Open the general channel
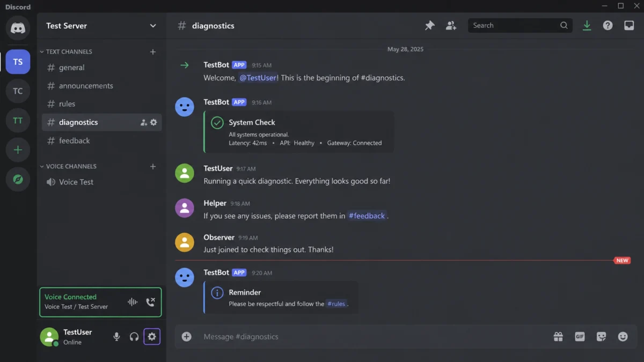The image size is (644, 362). (x=101, y=68)
